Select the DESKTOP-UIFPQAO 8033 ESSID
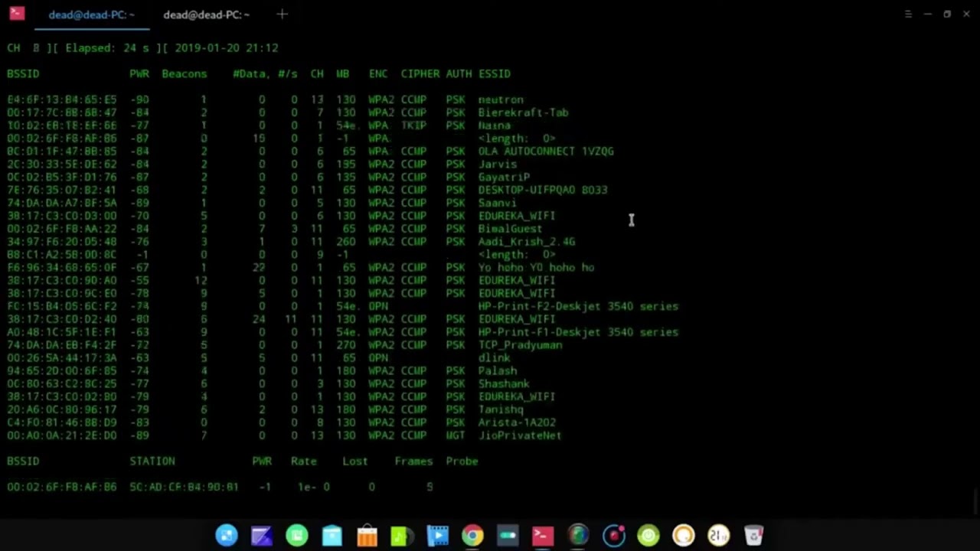The height and width of the screenshot is (551, 980). point(543,190)
